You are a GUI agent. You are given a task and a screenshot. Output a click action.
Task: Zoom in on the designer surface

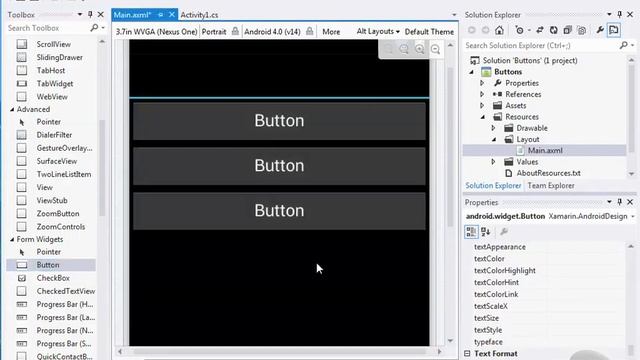point(420,49)
